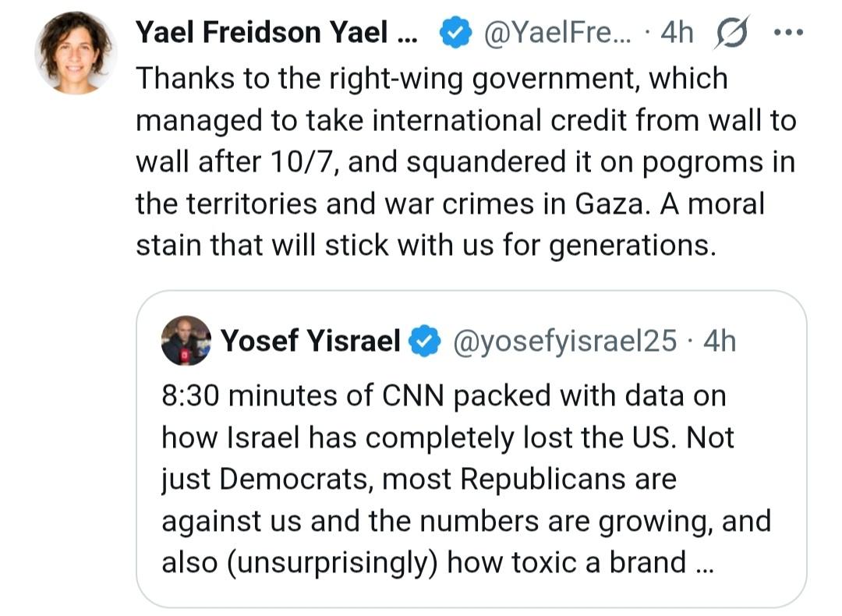This screenshot has height=616, width=842.
Task: Open the Grok circle-slash icon
Action: click(728, 32)
